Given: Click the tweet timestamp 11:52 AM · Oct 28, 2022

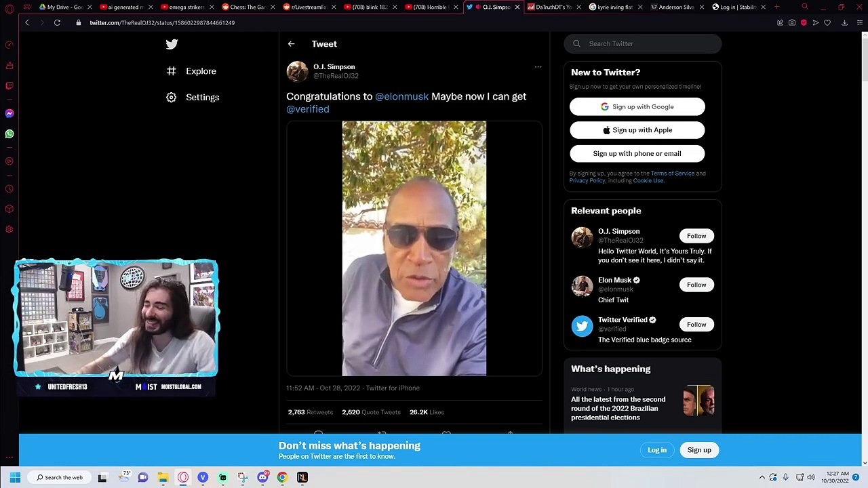Looking at the screenshot, I should tap(323, 388).
